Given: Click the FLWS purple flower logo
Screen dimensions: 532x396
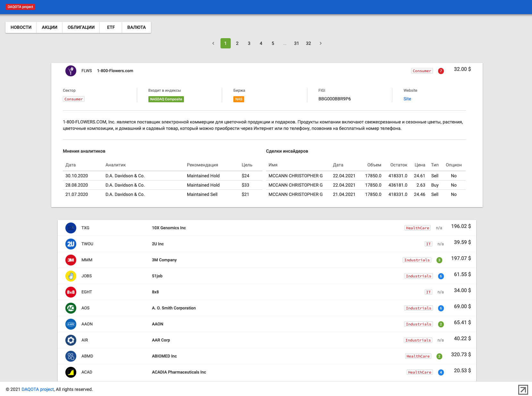Looking at the screenshot, I should [71, 71].
